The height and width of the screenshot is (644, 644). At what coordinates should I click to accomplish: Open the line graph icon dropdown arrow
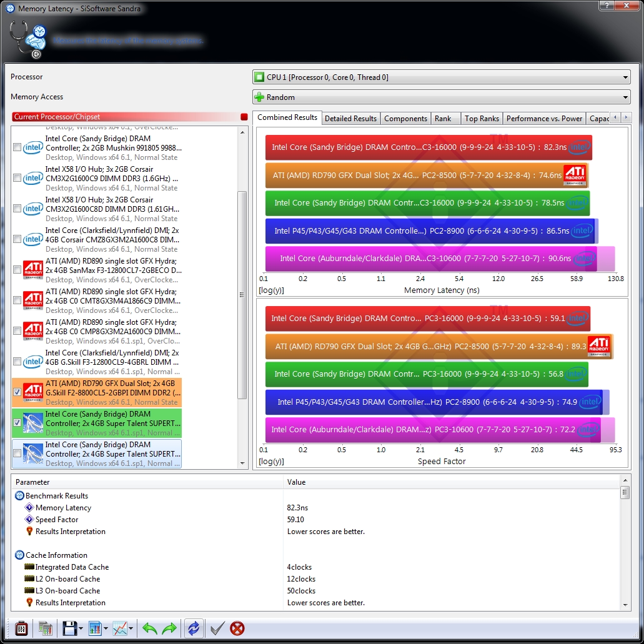[131, 628]
